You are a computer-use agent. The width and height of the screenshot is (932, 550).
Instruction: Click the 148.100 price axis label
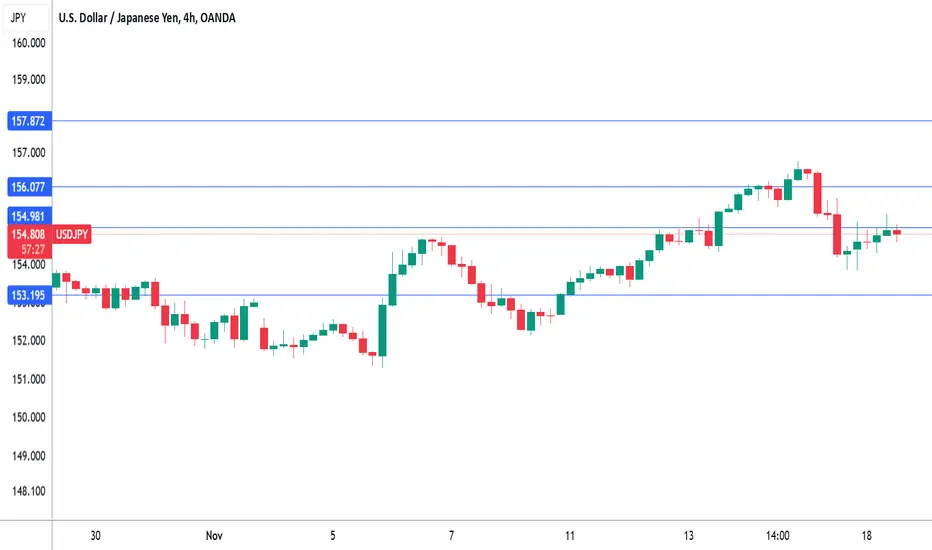point(29,491)
